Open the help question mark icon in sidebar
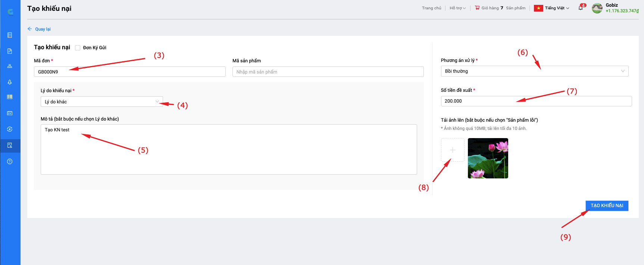This screenshot has height=265, width=644. 10,162
